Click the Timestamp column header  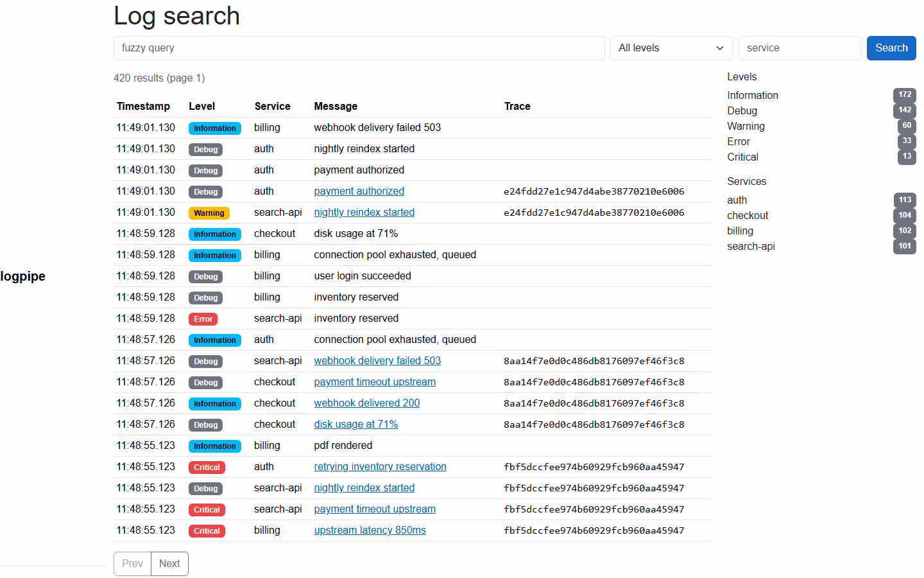143,107
